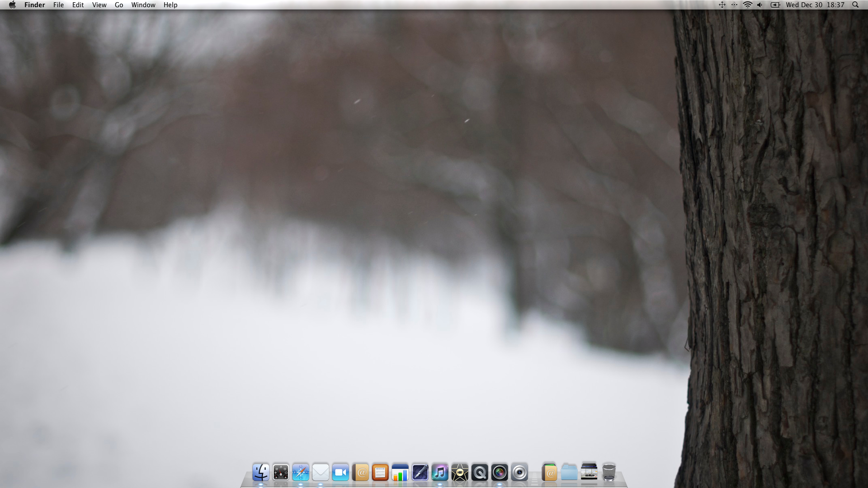The width and height of the screenshot is (868, 488).
Task: Open the View menu
Action: (99, 5)
